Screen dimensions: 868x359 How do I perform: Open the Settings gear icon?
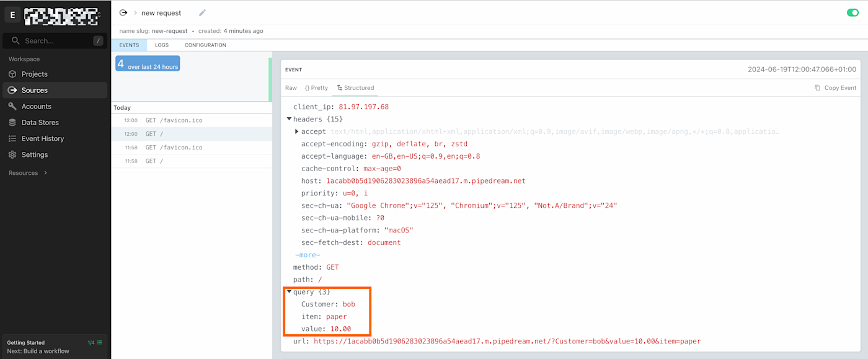12,154
